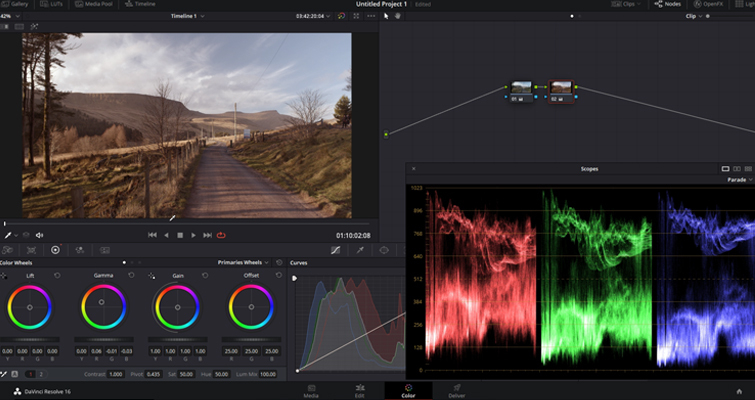The image size is (755, 400).
Task: Open the Primaries Wheels dropdown
Action: click(x=243, y=262)
